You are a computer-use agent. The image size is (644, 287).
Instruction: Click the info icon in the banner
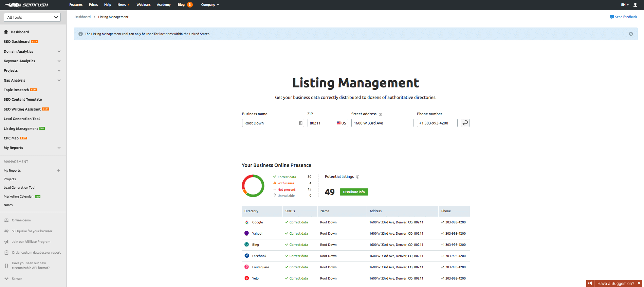point(80,34)
